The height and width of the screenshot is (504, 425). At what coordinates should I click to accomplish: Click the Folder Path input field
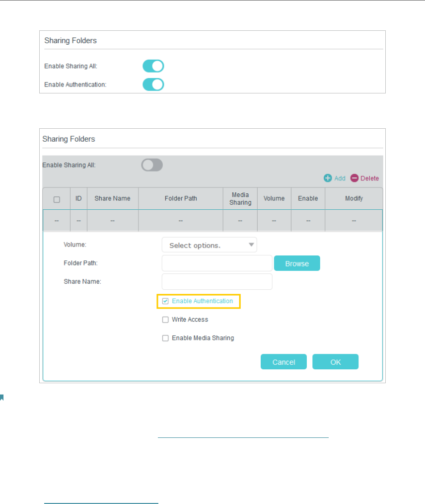pyautogui.click(x=217, y=263)
